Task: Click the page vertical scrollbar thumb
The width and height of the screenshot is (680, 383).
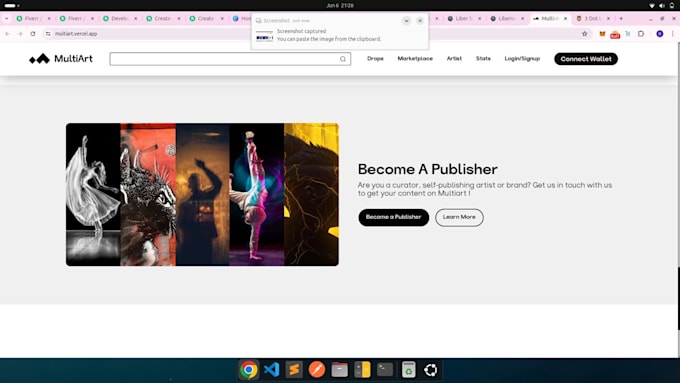Action: [x=678, y=299]
